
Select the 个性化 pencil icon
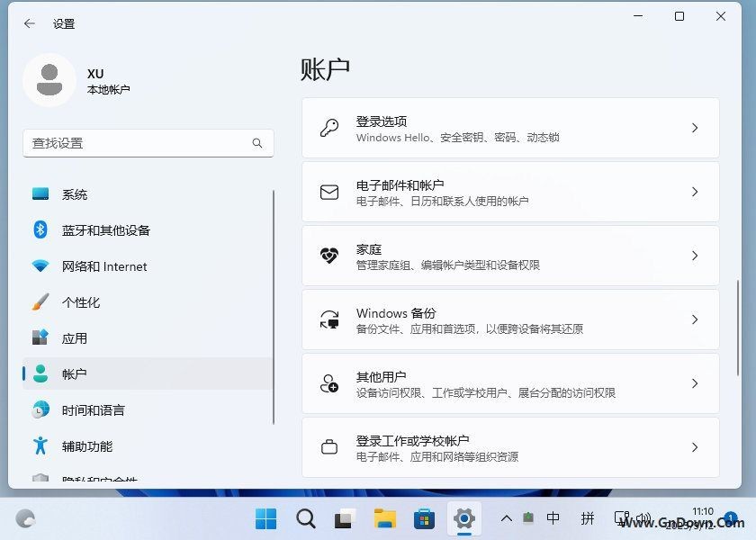click(40, 302)
